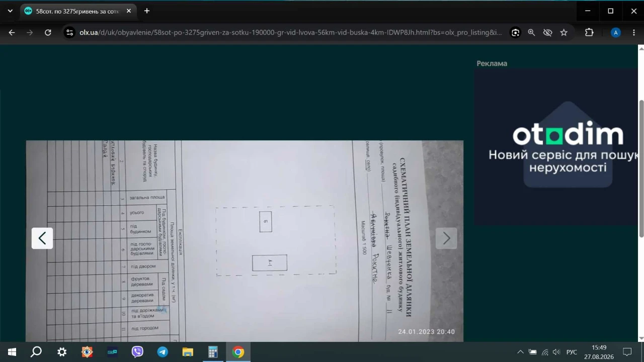Open the eye image viewer taskbar app

coord(87,352)
